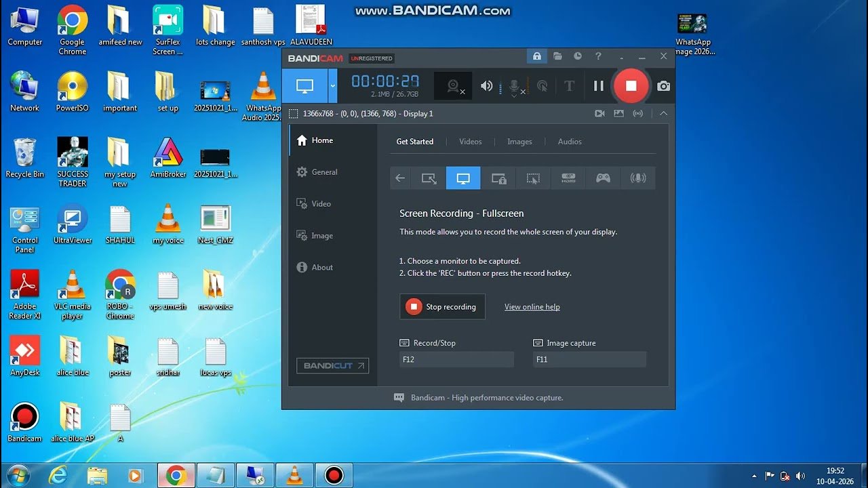868x488 pixels.
Task: Open the BANDICUT button
Action: coord(333,365)
